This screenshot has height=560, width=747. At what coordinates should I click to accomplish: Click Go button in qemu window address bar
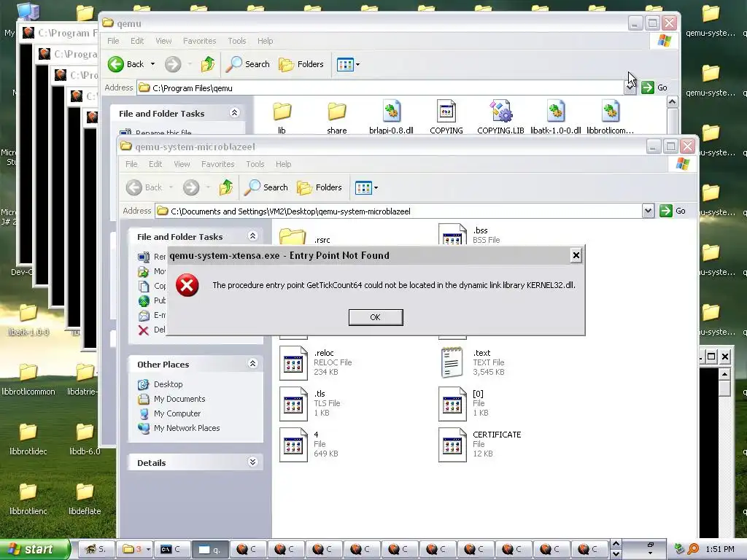tap(654, 87)
